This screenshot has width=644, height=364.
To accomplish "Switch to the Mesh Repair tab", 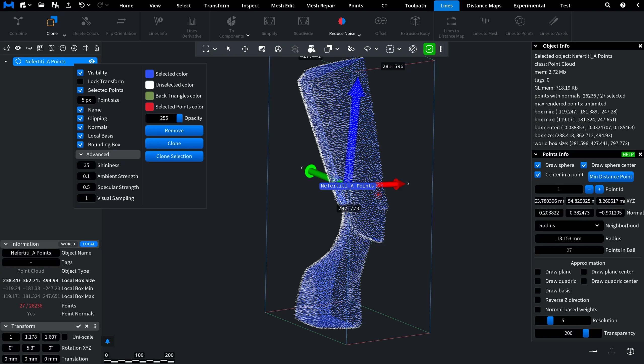I will tap(320, 6).
